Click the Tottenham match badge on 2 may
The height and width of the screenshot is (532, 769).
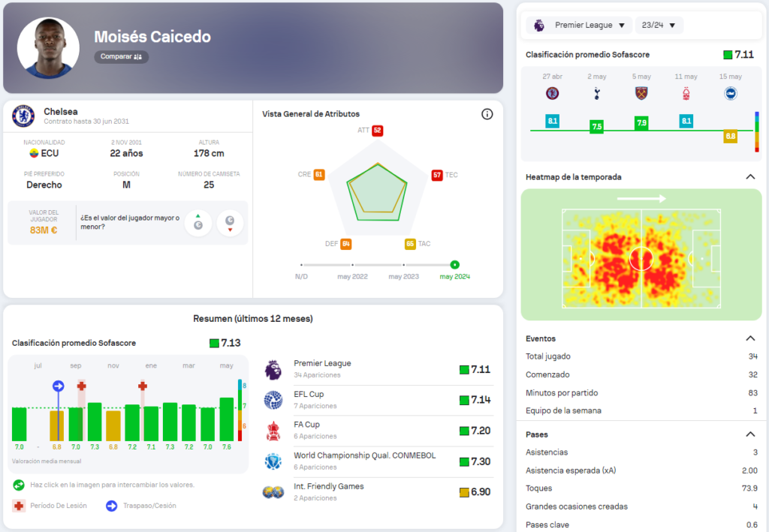click(597, 94)
